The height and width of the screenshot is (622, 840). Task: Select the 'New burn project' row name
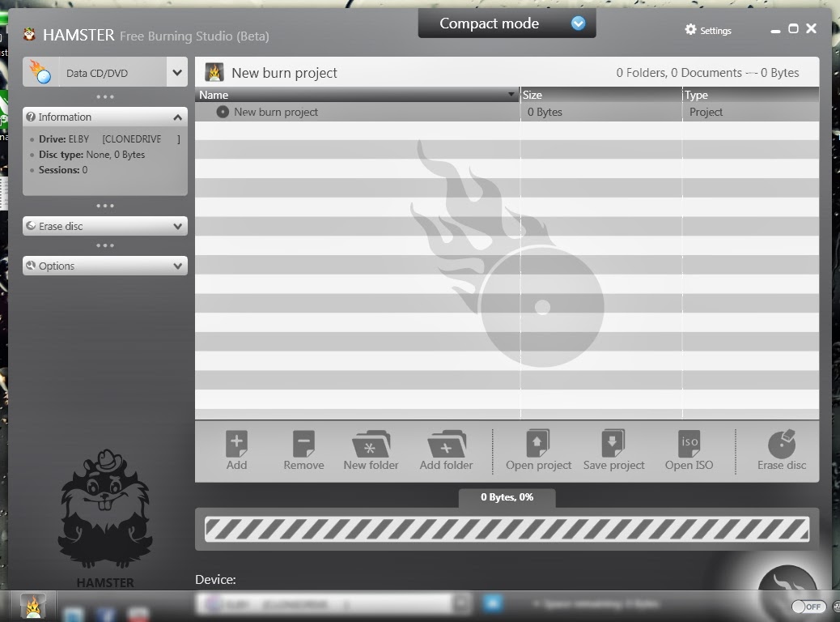(276, 112)
